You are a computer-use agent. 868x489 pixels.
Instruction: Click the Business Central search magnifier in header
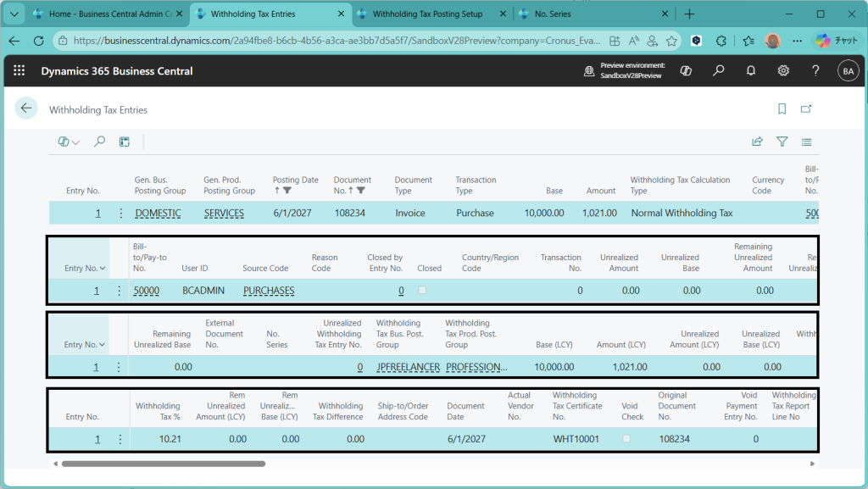tap(719, 71)
